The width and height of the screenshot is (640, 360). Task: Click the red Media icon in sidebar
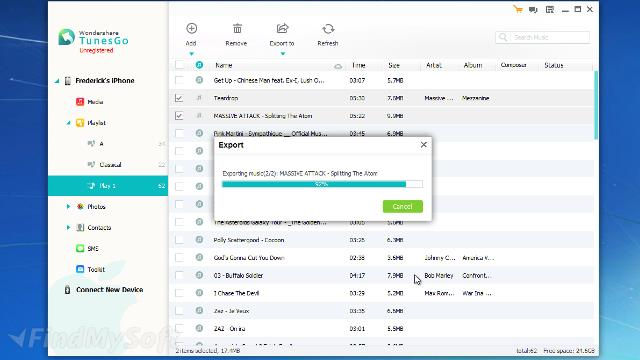click(80, 102)
